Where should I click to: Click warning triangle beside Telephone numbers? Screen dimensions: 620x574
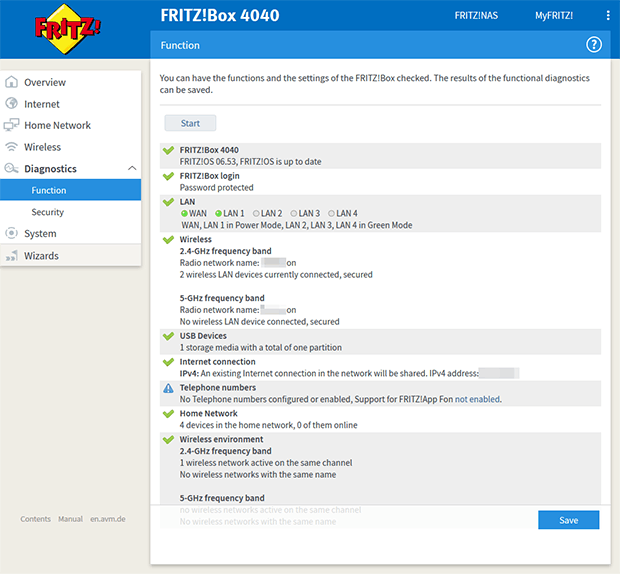pyautogui.click(x=168, y=388)
